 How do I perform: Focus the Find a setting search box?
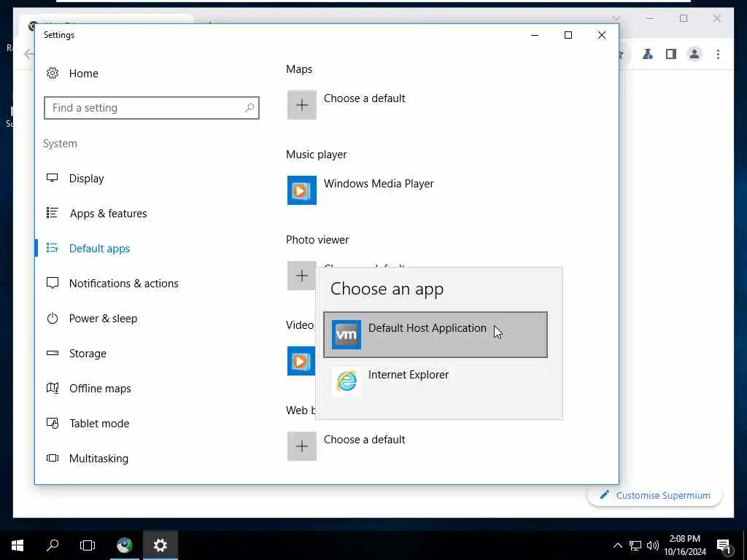click(152, 108)
